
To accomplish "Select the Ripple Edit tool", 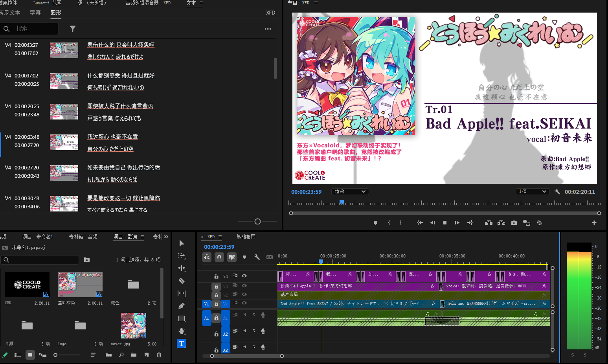I will tap(182, 268).
